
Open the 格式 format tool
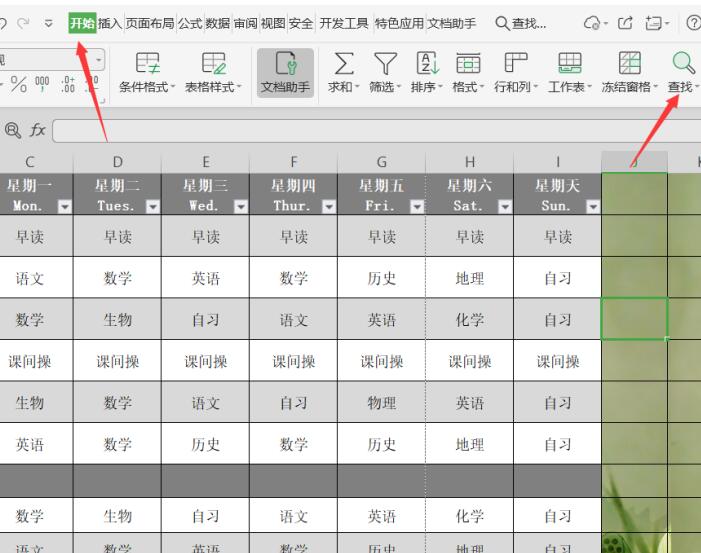tap(468, 72)
